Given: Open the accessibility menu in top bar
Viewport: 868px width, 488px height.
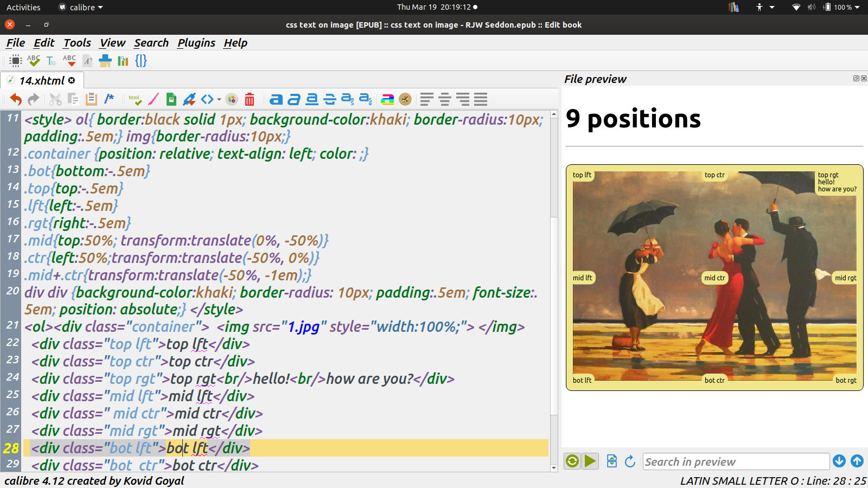Looking at the screenshot, I should (x=765, y=7).
